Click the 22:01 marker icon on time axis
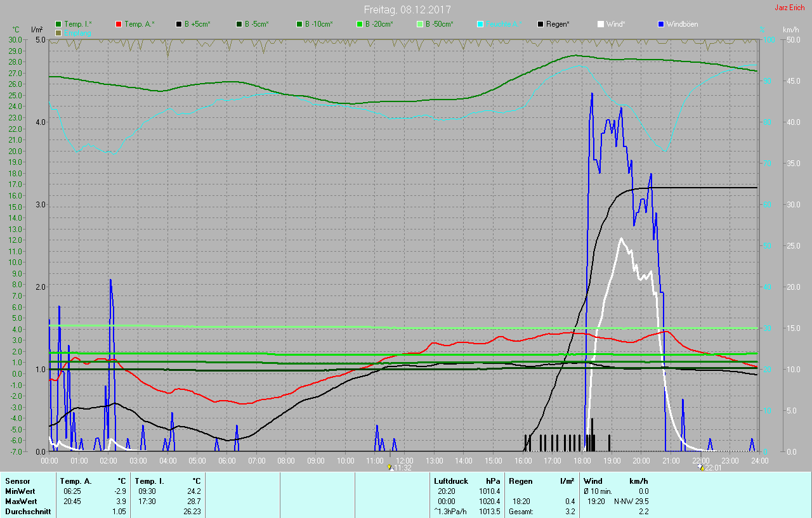 pyautogui.click(x=700, y=467)
